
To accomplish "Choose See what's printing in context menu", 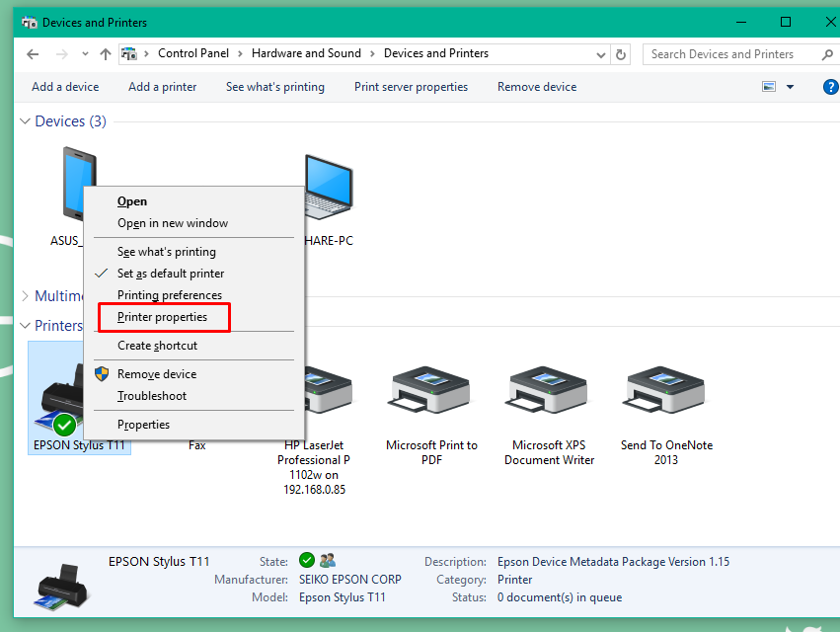I will [x=167, y=252].
